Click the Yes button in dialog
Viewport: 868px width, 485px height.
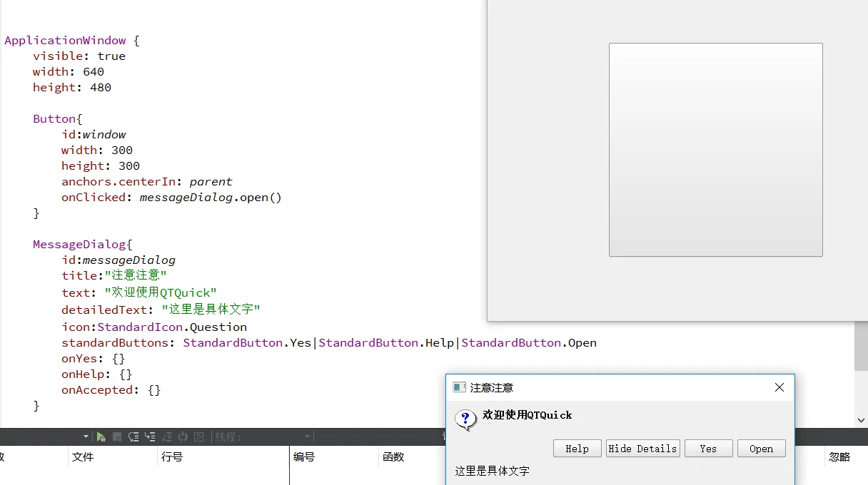pos(708,449)
